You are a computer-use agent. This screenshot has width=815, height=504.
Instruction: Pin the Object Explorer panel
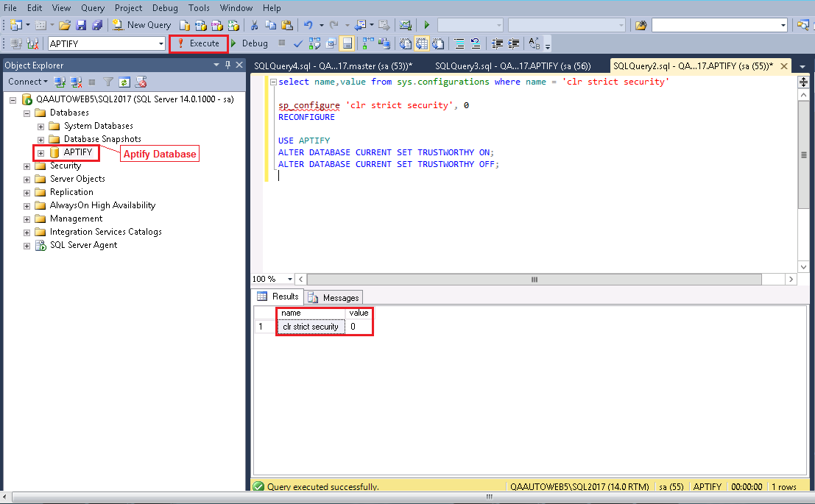227,65
